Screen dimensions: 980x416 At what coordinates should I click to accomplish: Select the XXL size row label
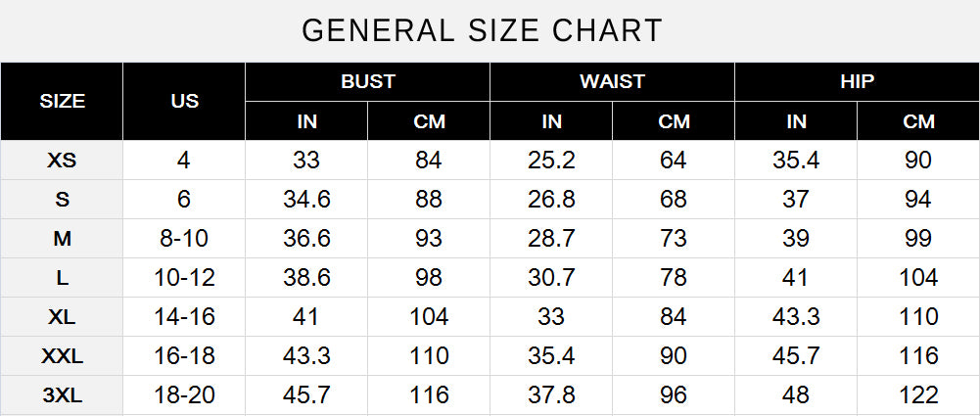click(x=62, y=356)
